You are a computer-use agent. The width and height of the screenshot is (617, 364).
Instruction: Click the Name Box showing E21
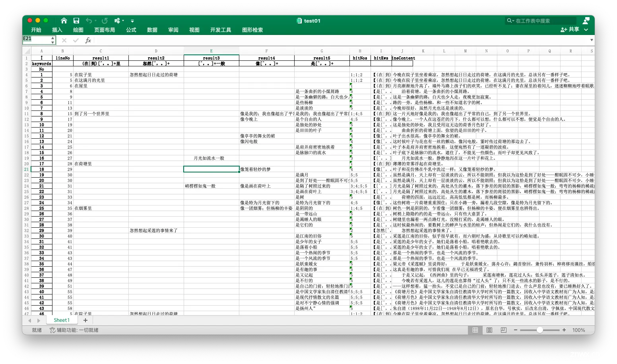(36, 40)
